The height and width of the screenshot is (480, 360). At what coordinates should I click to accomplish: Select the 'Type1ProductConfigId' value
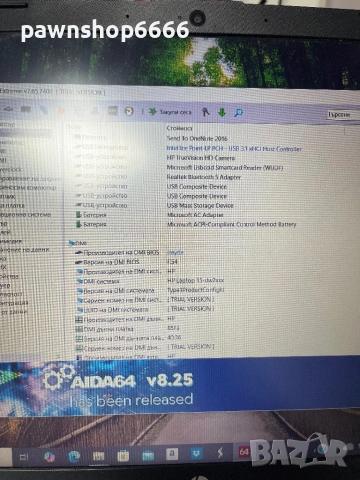[195, 290]
